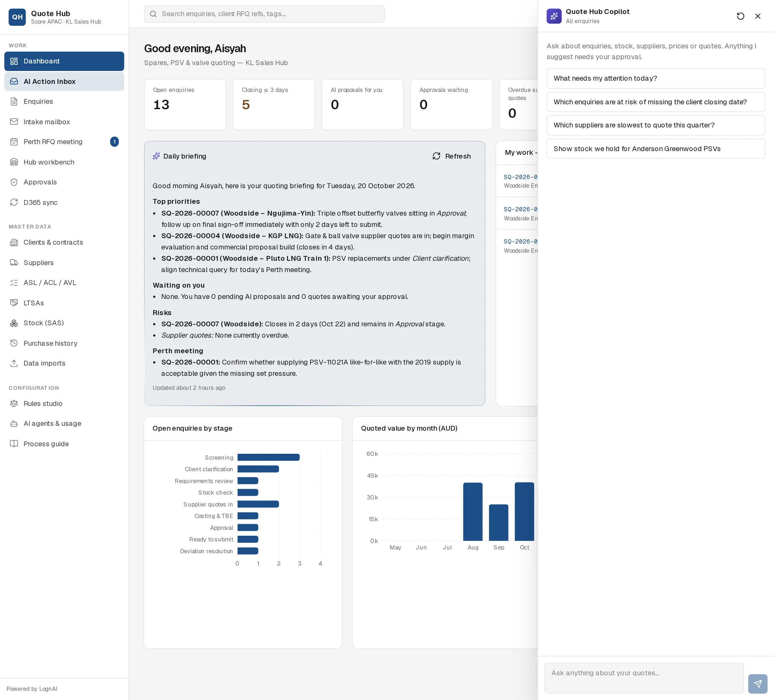Select the slowest suppliers this quarter suggestion
Image resolution: width=774 pixels, height=700 pixels.
pyautogui.click(x=655, y=125)
